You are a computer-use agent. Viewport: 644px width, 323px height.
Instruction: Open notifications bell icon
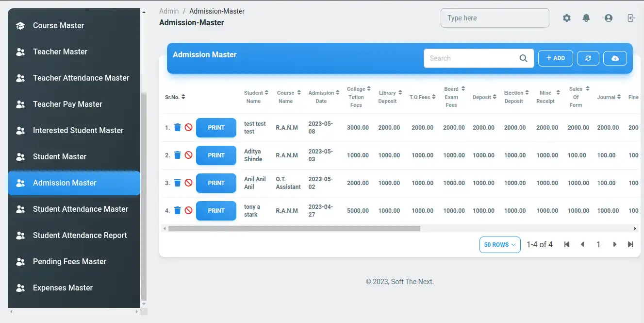point(586,18)
